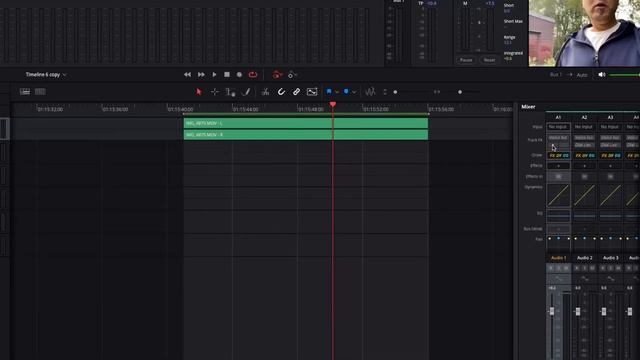
Task: Open the A2 Input No Input dropdown
Action: tap(584, 127)
